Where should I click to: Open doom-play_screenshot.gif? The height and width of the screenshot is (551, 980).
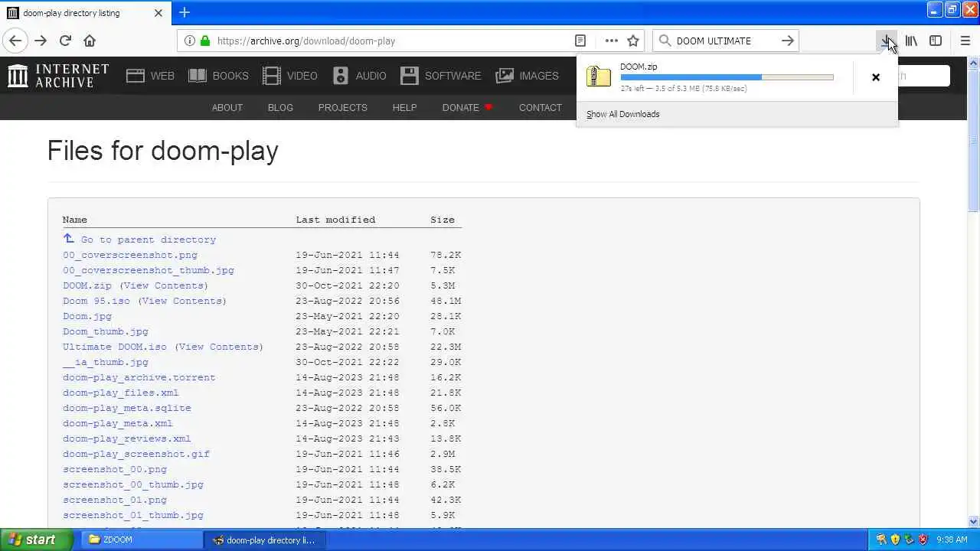coord(136,454)
